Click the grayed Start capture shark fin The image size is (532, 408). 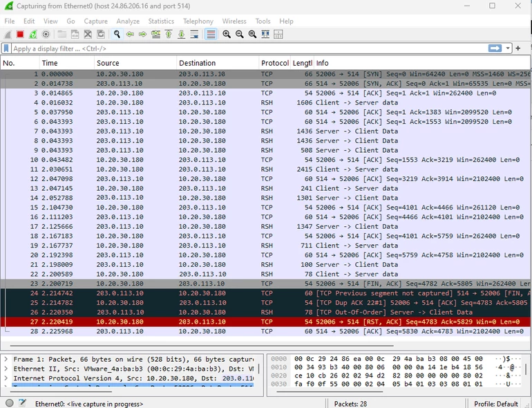(8, 35)
